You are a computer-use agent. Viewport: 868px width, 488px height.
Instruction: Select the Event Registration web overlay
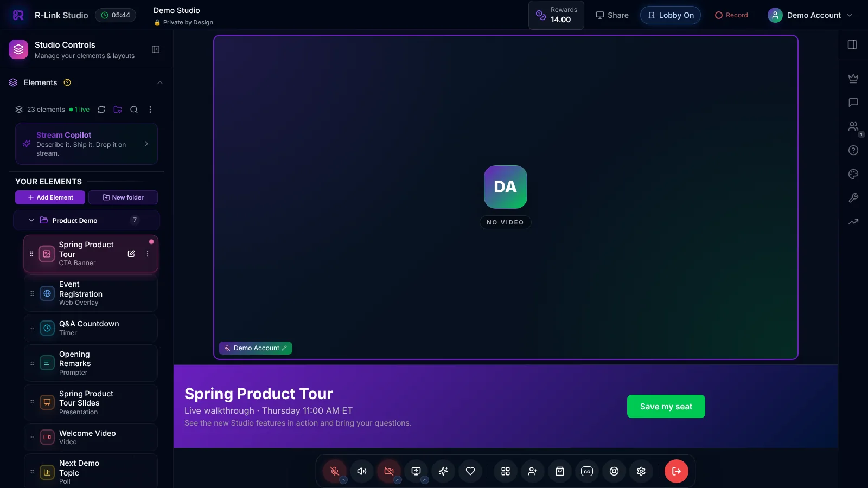(91, 293)
